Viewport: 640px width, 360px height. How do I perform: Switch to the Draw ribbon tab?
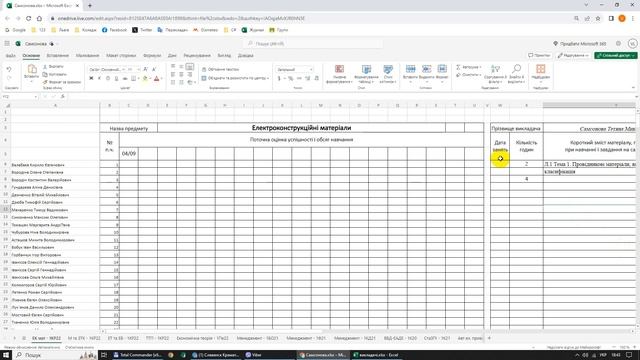87,56
